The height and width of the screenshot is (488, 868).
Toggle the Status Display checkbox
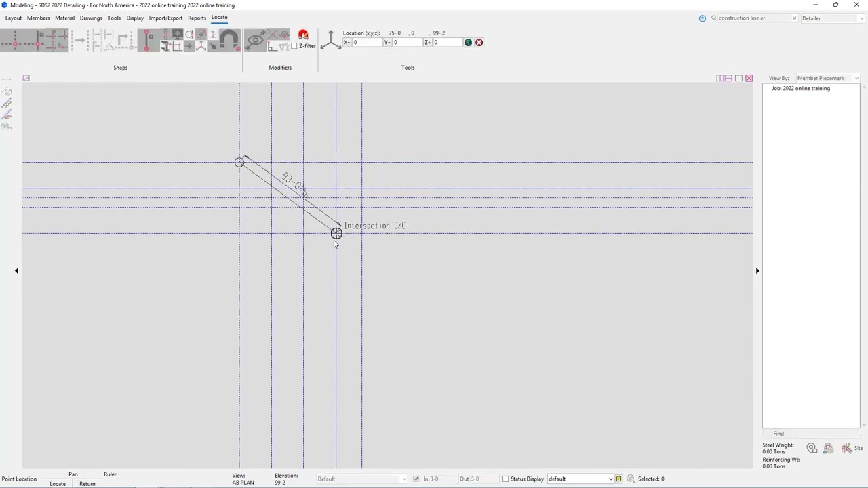505,479
